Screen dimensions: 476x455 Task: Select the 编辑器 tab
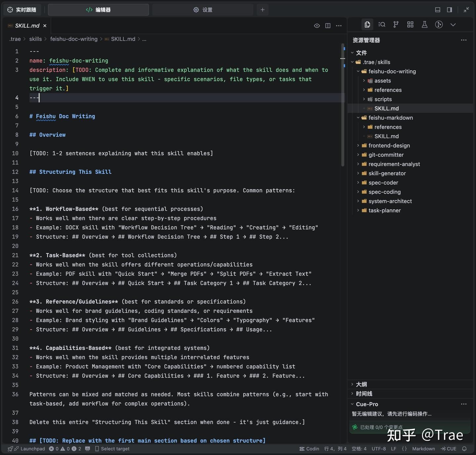click(x=99, y=10)
